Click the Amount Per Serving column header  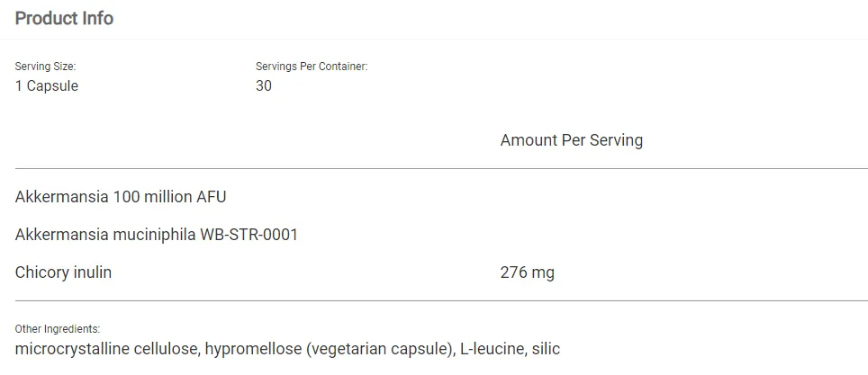571,140
